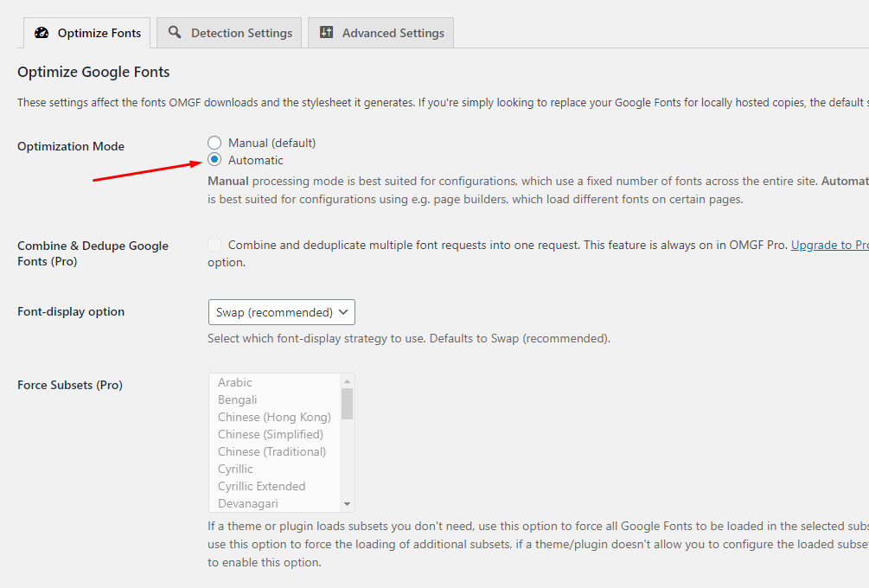869x588 pixels.
Task: Click the dashboard gauge icon on Optimize Fonts tab
Action: (42, 33)
